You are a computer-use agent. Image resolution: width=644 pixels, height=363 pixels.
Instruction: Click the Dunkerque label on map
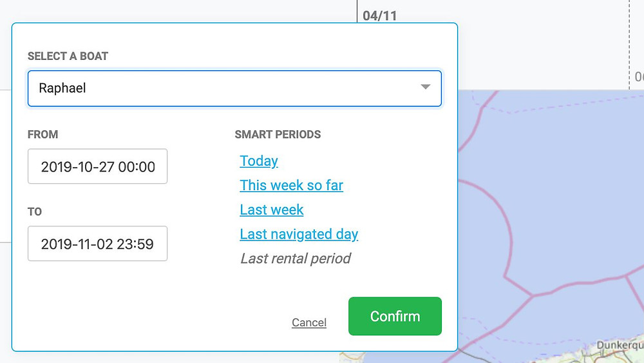pyautogui.click(x=620, y=345)
